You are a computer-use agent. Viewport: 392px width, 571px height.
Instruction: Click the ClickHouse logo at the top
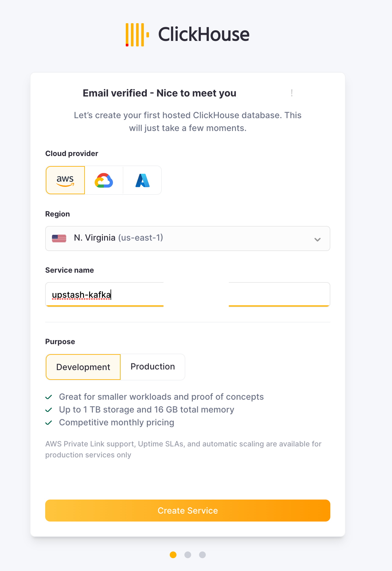click(x=187, y=34)
